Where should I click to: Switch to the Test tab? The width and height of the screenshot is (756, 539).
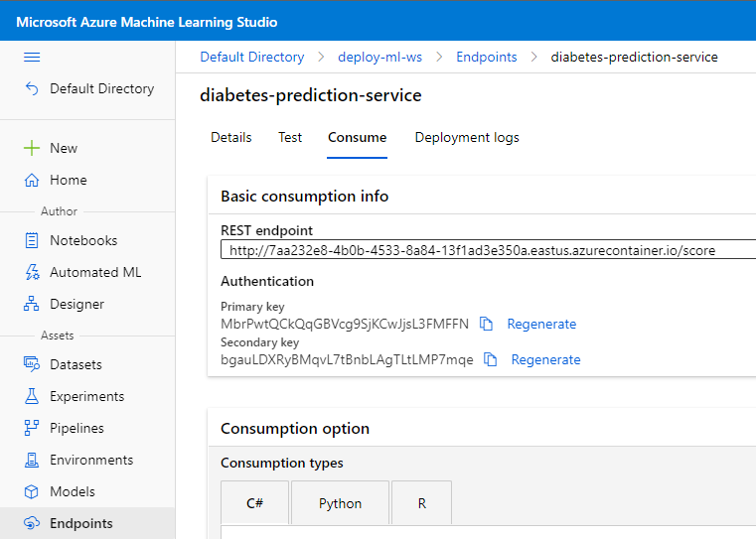point(290,137)
